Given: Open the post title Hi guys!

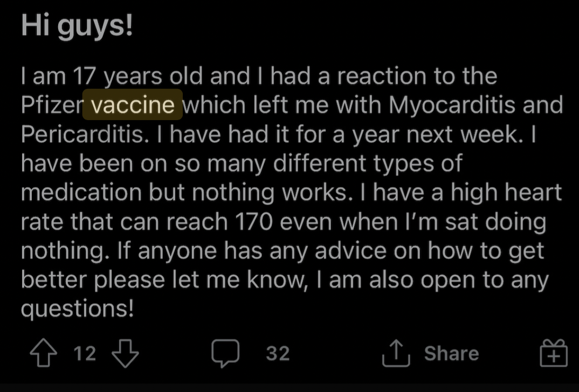Looking at the screenshot, I should [77, 26].
